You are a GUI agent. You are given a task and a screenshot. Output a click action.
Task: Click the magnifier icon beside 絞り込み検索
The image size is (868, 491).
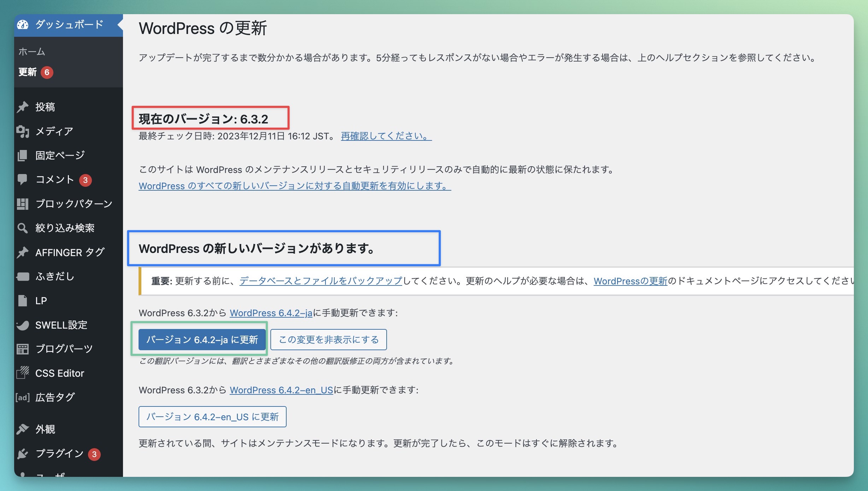click(x=23, y=228)
